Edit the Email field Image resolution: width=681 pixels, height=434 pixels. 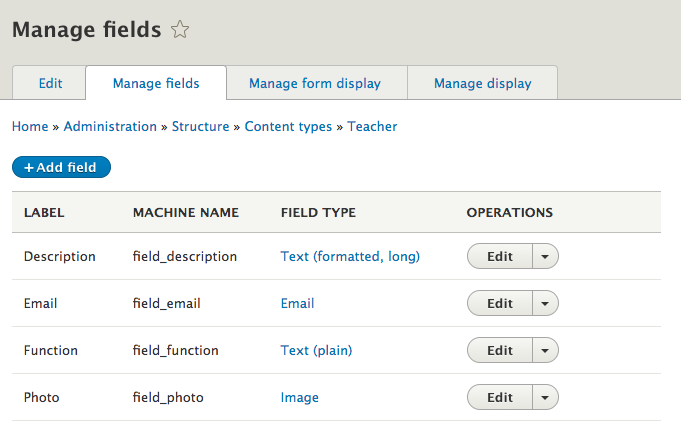click(500, 304)
